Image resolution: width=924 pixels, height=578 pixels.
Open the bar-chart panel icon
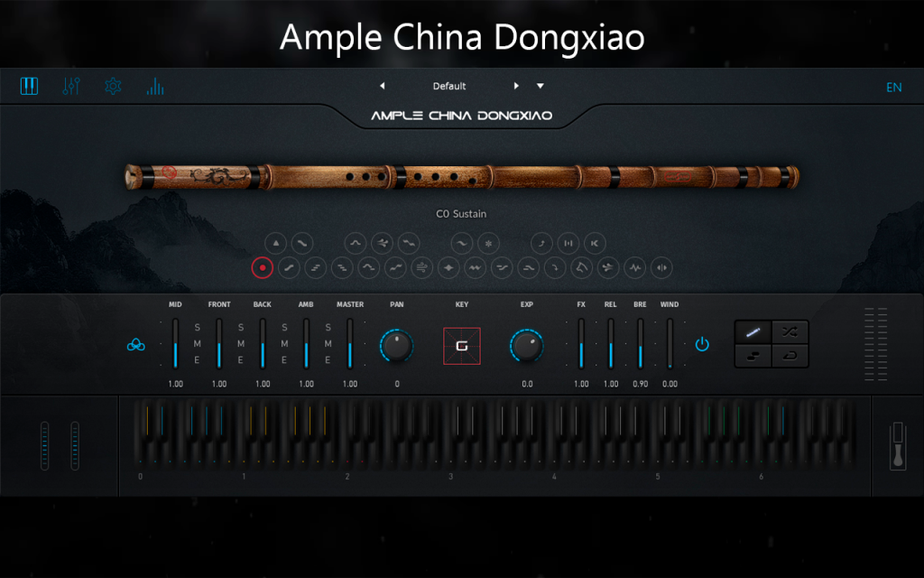point(155,86)
